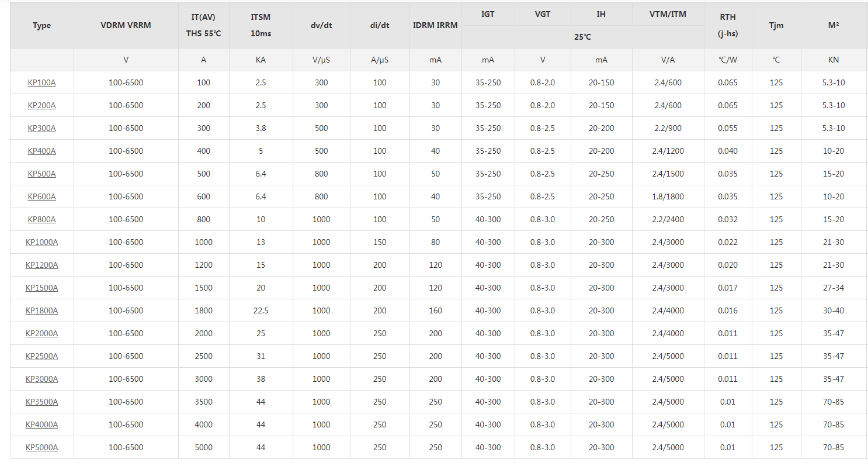Screen dimensions: 868x466
Task: Open the KP800A product link
Action: [41, 219]
